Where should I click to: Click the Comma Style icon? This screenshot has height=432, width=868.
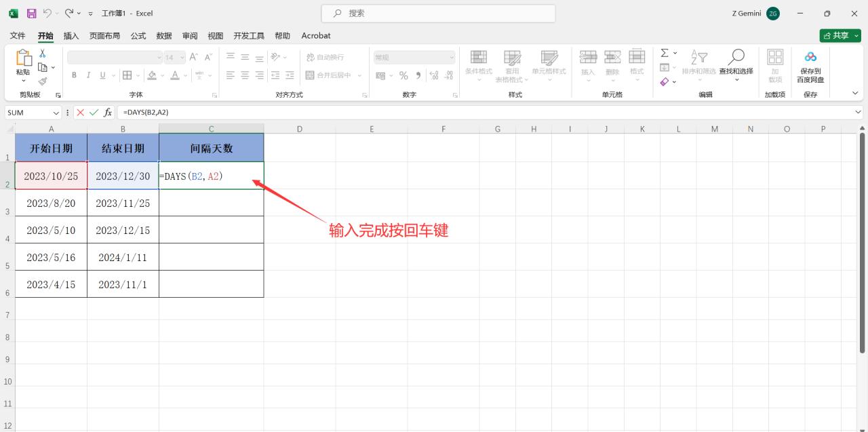[x=418, y=75]
